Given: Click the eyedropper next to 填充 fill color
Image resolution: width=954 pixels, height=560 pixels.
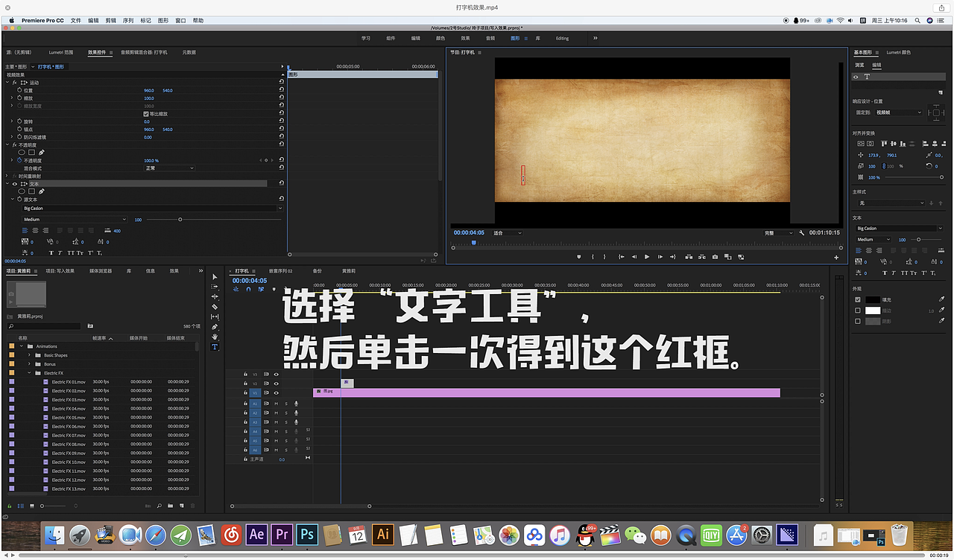Looking at the screenshot, I should coord(942,299).
